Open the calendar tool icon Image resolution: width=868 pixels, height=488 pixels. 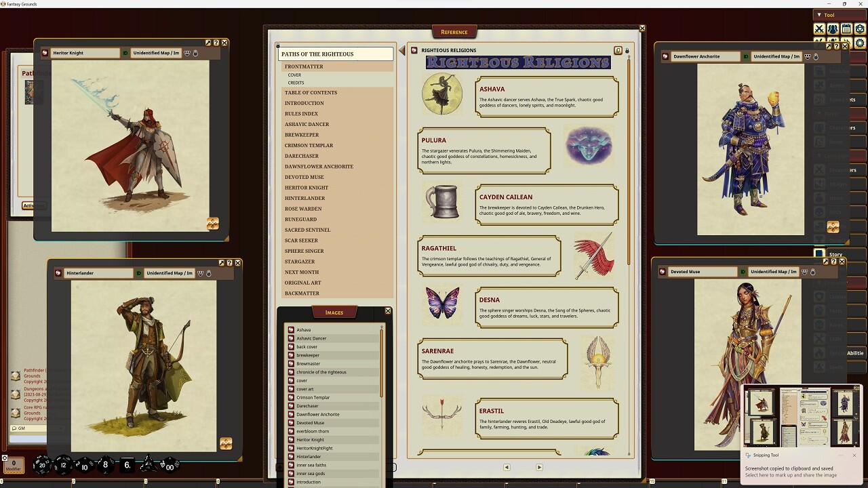tap(846, 29)
